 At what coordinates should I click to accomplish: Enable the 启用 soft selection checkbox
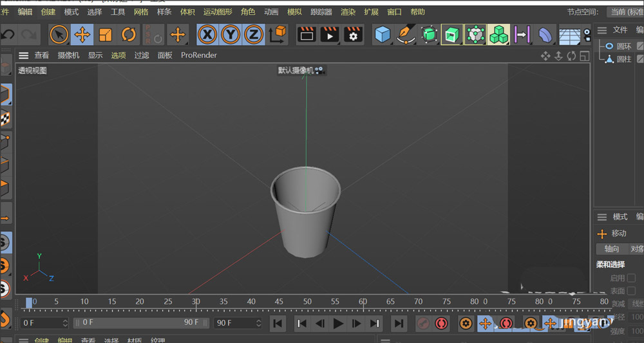point(631,278)
